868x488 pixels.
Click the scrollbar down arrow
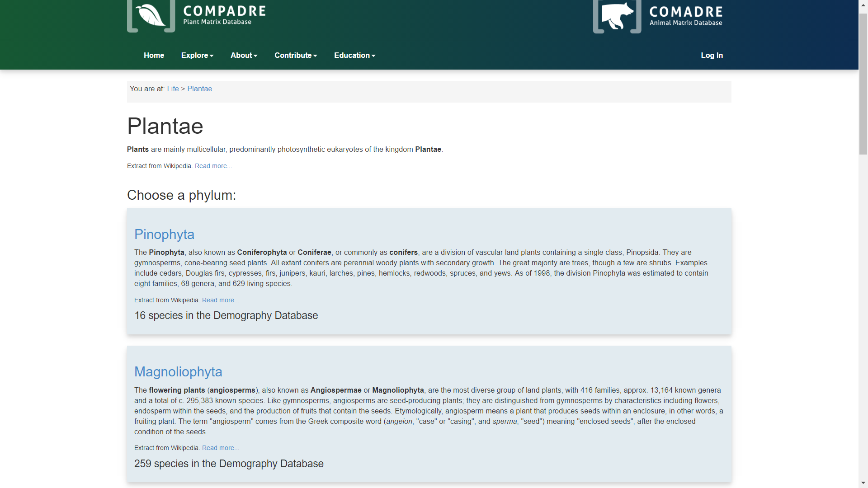pos(863,483)
